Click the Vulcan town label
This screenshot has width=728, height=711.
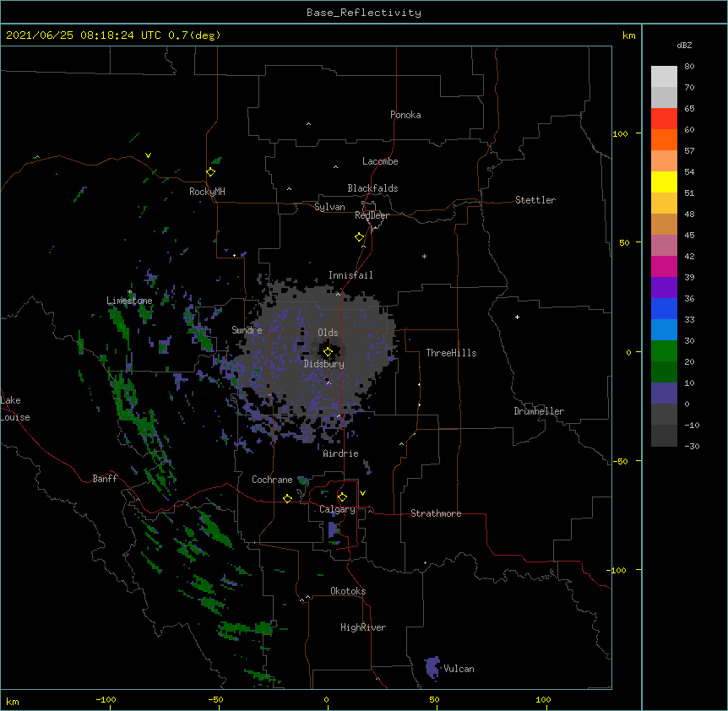coord(459,669)
